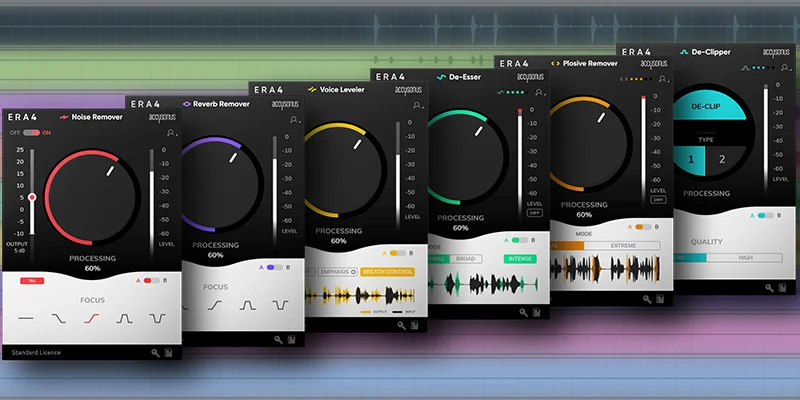The height and width of the screenshot is (400, 800).
Task: Click the key icon in Voice Leveler
Action: [x=402, y=326]
